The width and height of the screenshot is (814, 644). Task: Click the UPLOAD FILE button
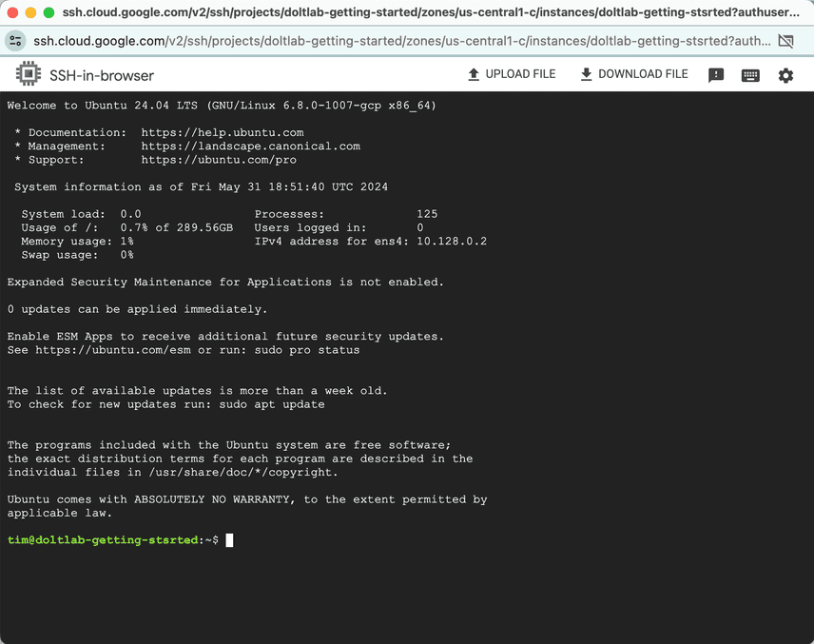pos(512,74)
